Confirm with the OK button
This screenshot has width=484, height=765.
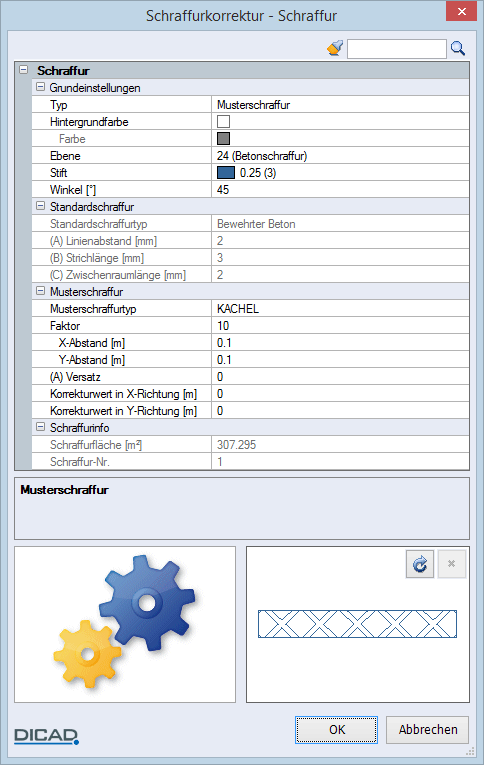336,730
